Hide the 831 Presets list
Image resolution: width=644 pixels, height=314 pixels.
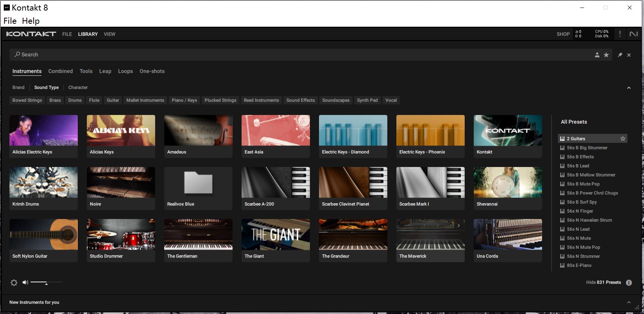604,282
